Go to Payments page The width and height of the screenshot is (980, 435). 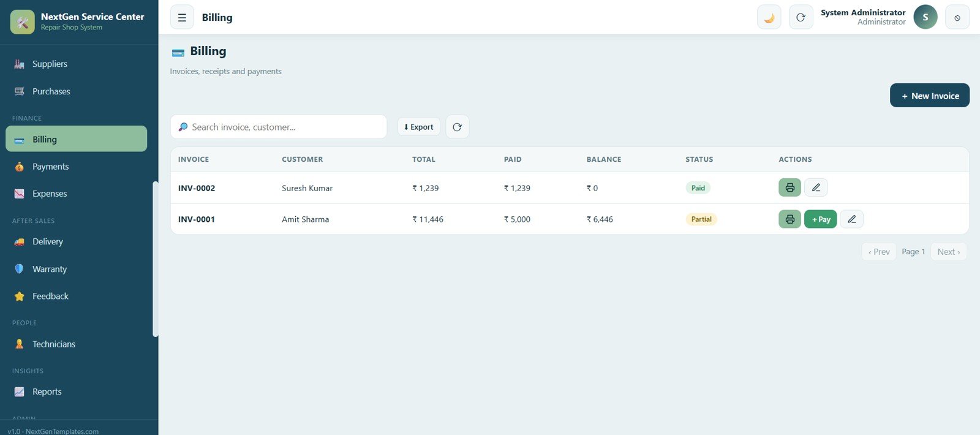(x=76, y=167)
